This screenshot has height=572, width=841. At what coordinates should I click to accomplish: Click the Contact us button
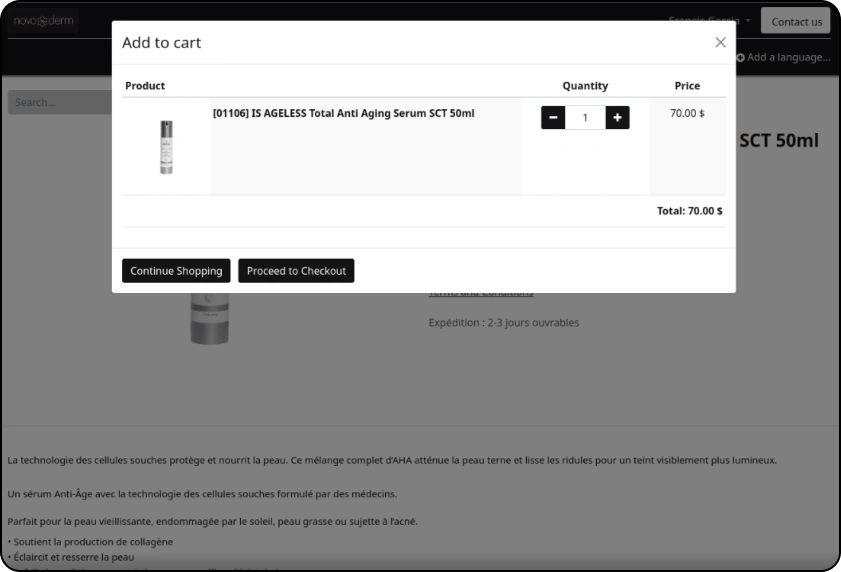[796, 21]
